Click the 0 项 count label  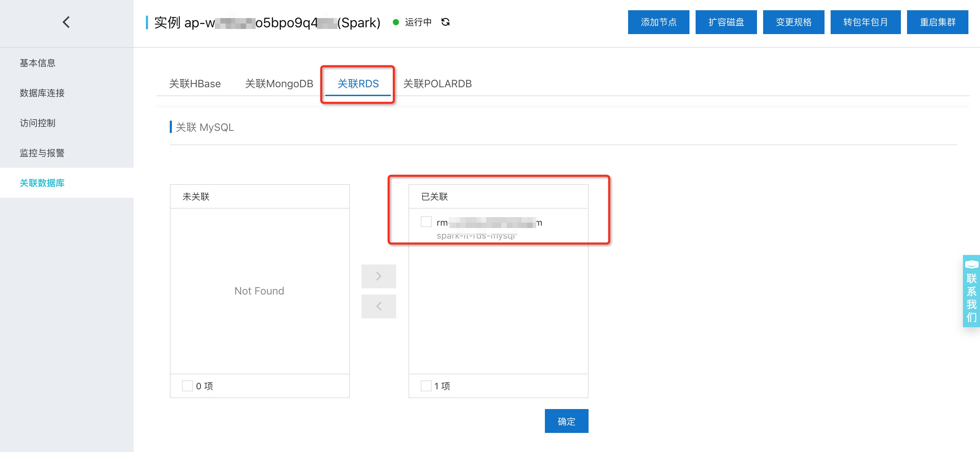point(204,386)
